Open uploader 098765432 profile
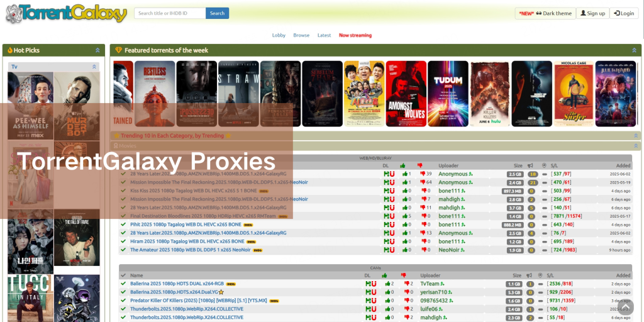The image size is (644, 322). [x=435, y=301]
